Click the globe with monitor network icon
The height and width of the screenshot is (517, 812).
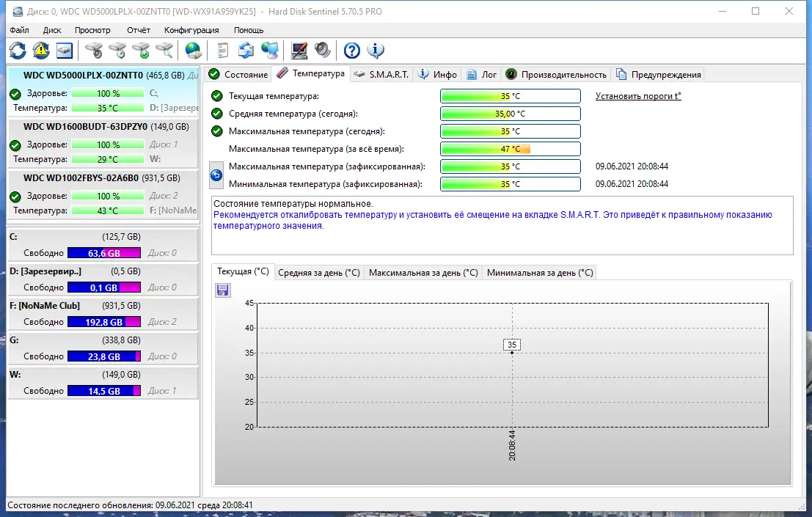(270, 50)
